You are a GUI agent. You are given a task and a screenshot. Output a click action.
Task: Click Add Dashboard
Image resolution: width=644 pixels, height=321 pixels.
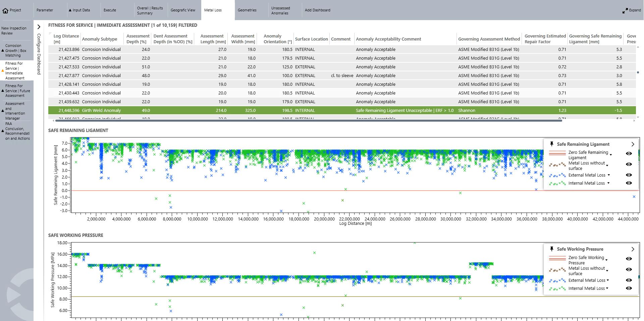point(317,10)
